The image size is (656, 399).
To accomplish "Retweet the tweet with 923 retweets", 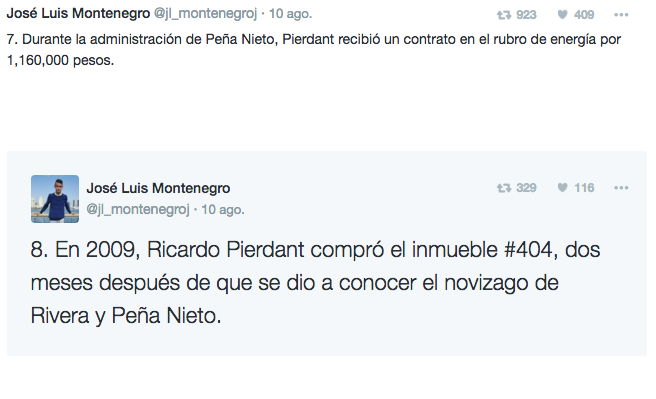I will (504, 15).
